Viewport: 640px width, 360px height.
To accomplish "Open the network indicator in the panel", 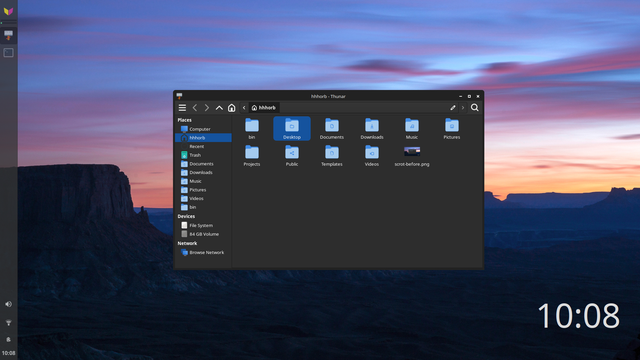I will [8, 322].
